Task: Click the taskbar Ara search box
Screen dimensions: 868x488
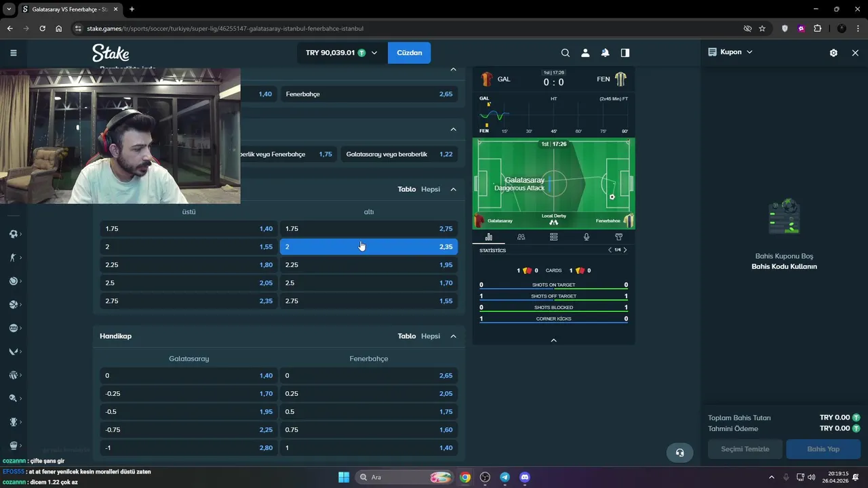Action: click(x=404, y=477)
